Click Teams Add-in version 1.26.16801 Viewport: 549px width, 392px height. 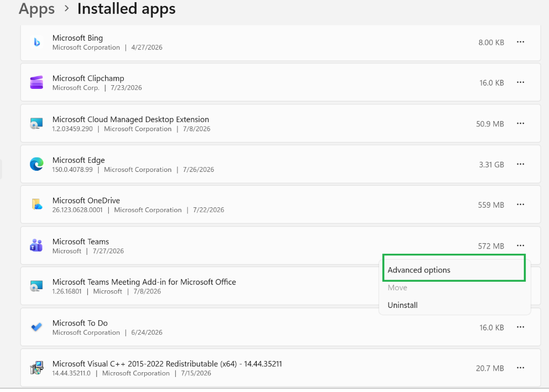67,291
